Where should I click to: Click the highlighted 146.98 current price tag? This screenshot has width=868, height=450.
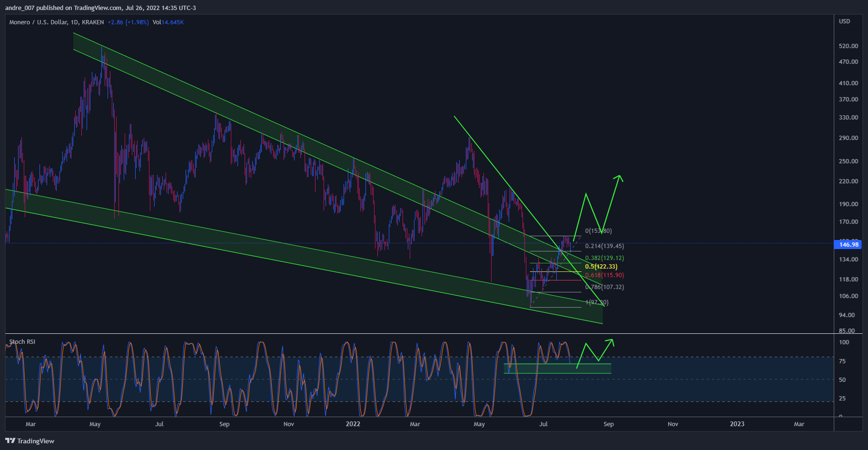pos(848,244)
